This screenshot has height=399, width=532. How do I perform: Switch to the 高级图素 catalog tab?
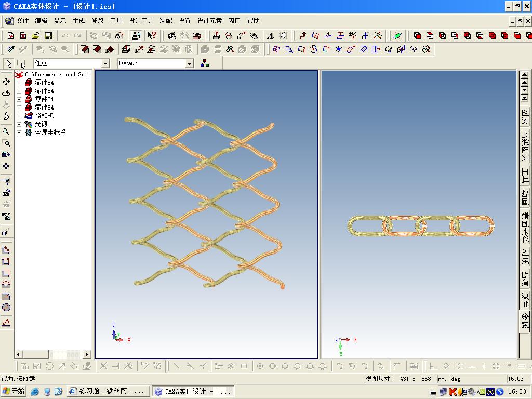pyautogui.click(x=525, y=146)
